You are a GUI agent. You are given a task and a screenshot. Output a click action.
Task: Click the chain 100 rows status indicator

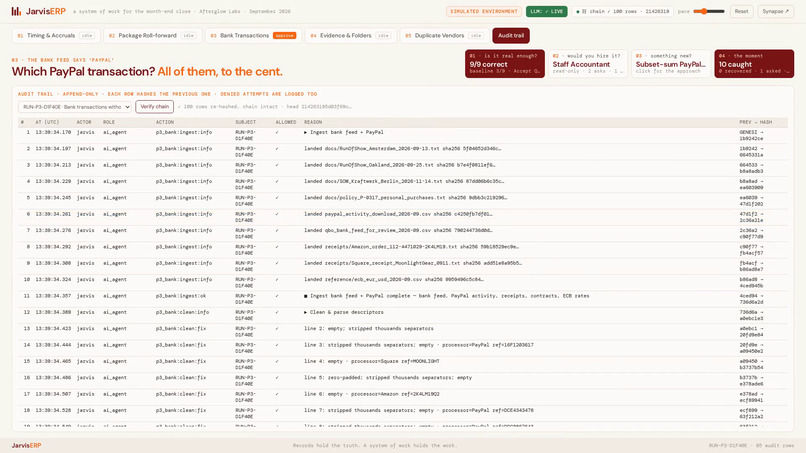coord(622,11)
